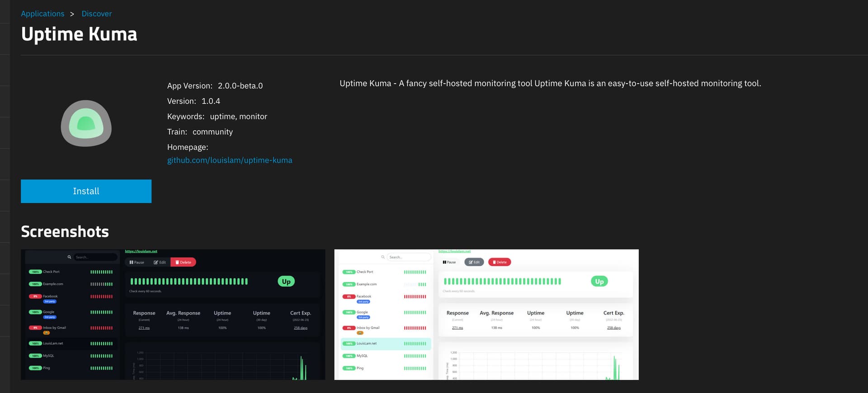868x393 pixels.
Task: Click the Install button
Action: [x=86, y=191]
